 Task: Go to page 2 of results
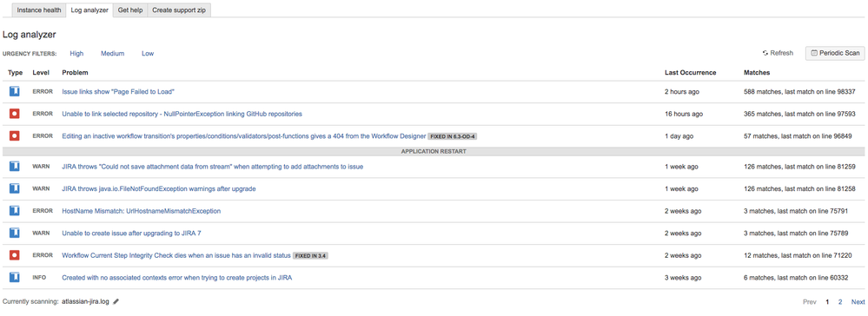(x=840, y=302)
